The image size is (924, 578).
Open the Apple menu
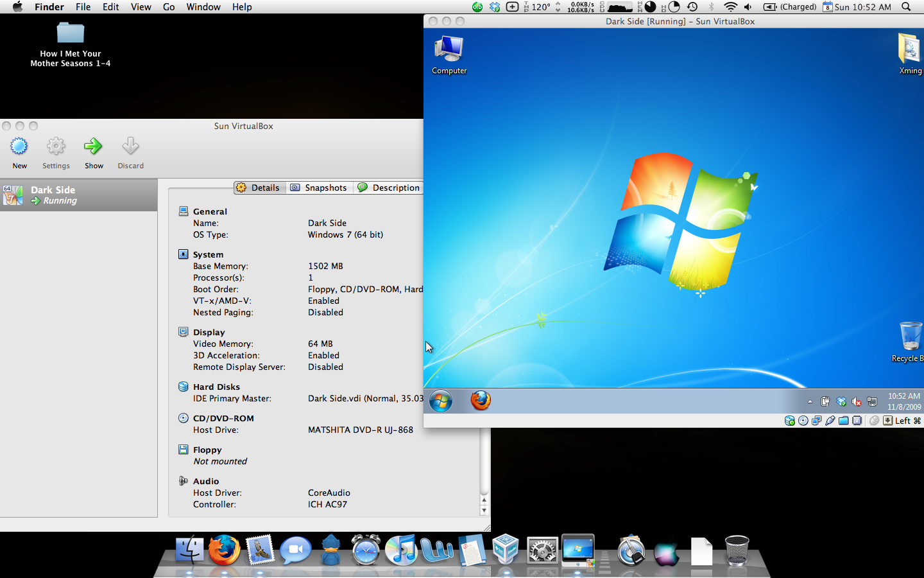click(17, 7)
